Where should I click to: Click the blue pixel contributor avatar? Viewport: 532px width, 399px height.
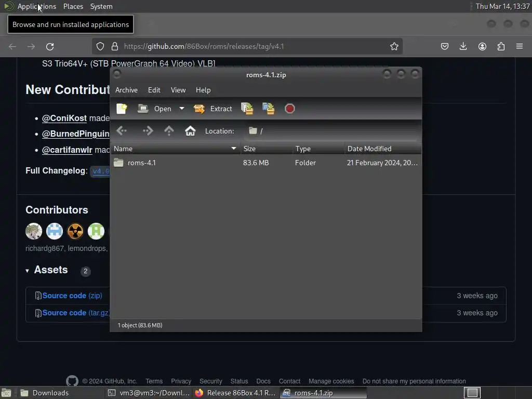pos(54,231)
